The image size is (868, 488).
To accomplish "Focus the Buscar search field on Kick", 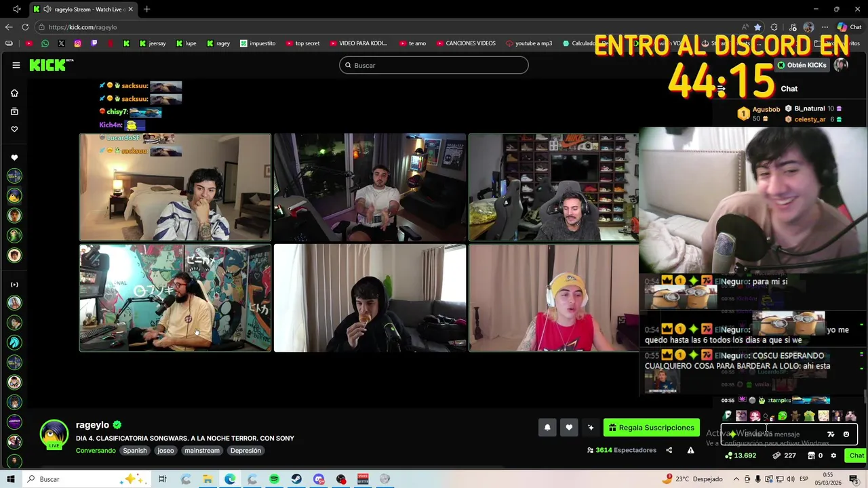I will point(434,65).
